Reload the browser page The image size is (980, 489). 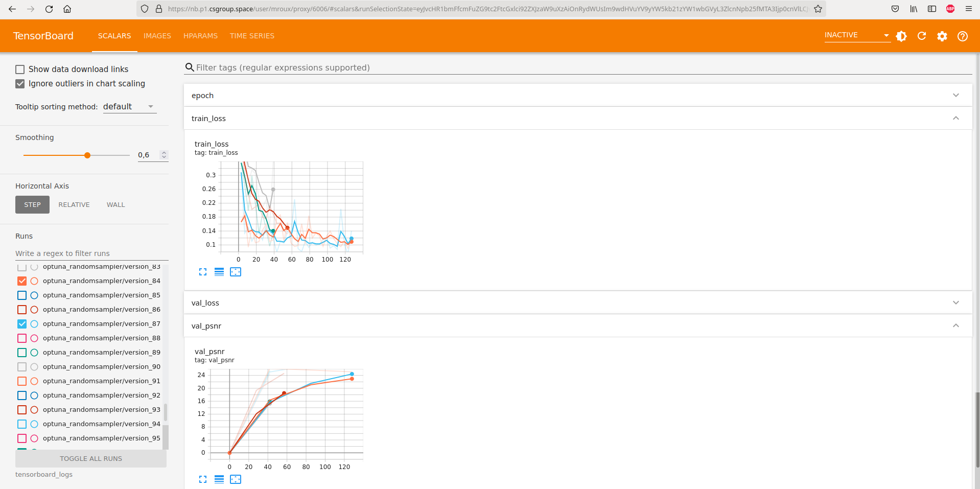point(49,9)
